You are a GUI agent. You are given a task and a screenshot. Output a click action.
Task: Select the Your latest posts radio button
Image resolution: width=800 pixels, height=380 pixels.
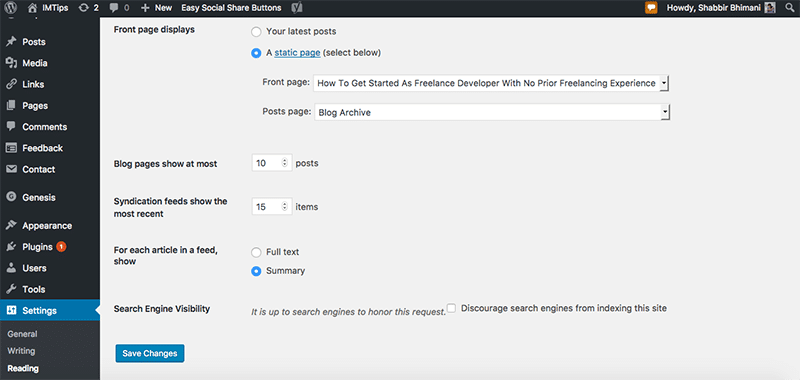pos(256,32)
